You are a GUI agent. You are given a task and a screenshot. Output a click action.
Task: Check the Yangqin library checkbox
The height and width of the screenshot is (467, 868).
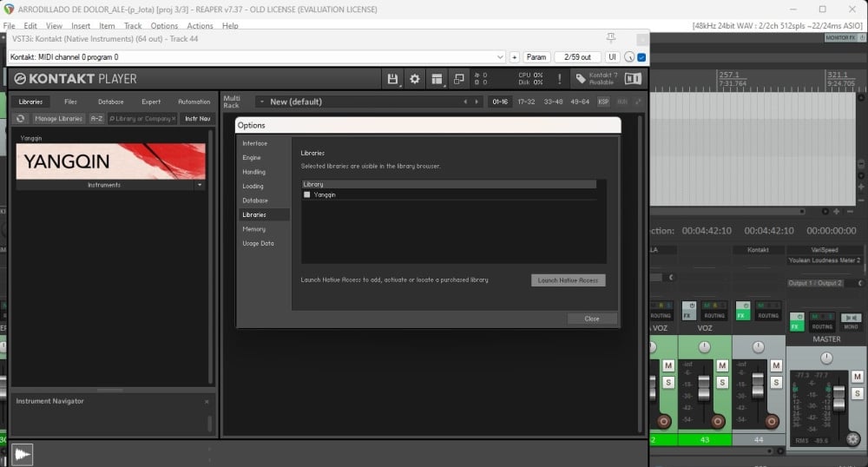(306, 194)
